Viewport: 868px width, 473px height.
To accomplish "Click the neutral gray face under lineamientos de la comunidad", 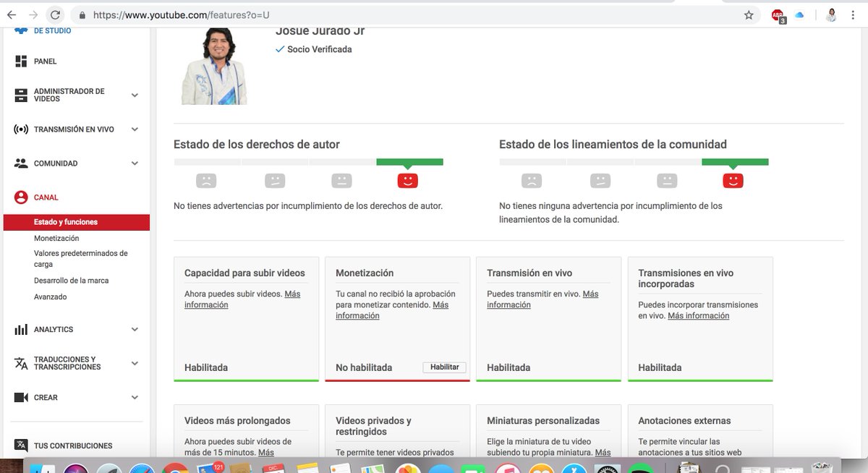I will point(668,181).
